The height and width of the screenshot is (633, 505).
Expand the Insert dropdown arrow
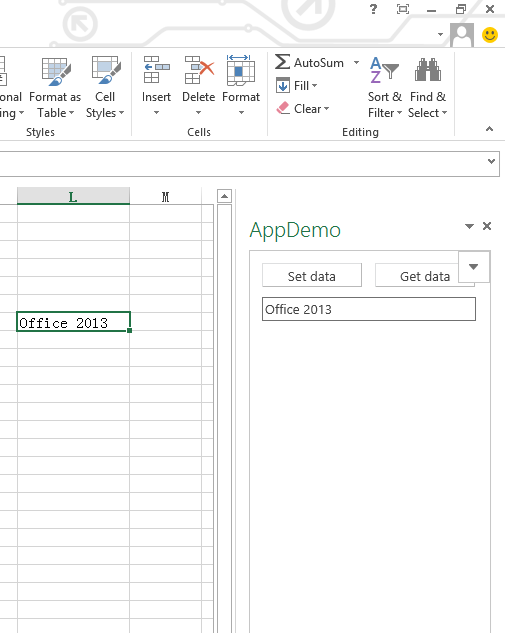pos(156,113)
